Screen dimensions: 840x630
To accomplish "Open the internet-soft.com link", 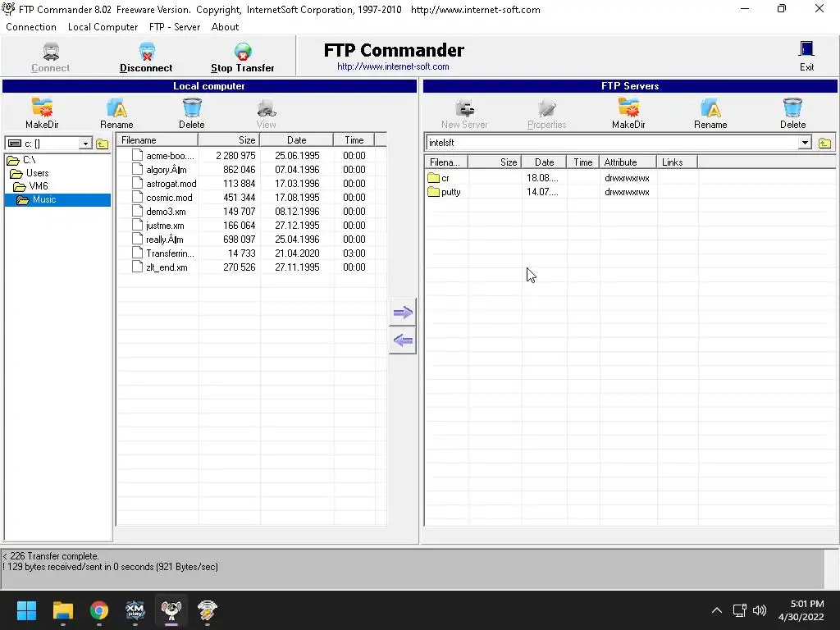I will pyautogui.click(x=393, y=66).
